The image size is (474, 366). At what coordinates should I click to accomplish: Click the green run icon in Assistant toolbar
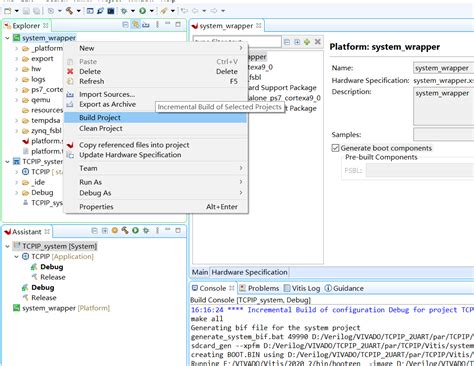coord(135,230)
